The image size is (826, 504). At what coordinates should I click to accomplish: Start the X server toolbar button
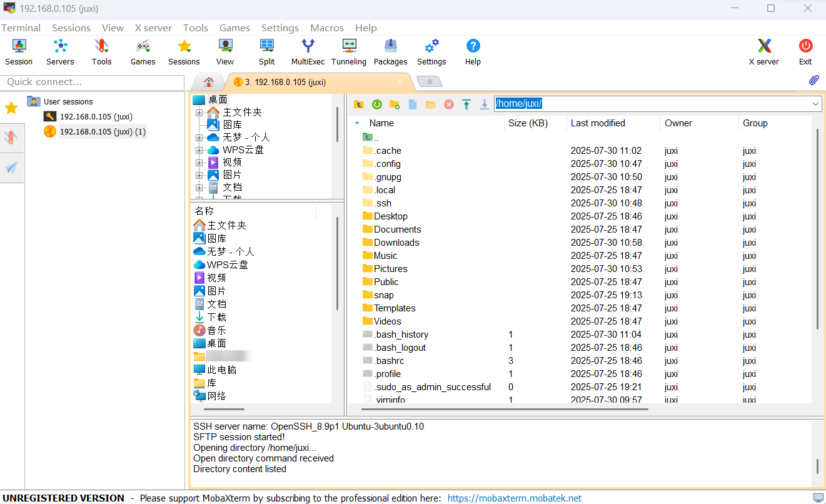pyautogui.click(x=764, y=52)
